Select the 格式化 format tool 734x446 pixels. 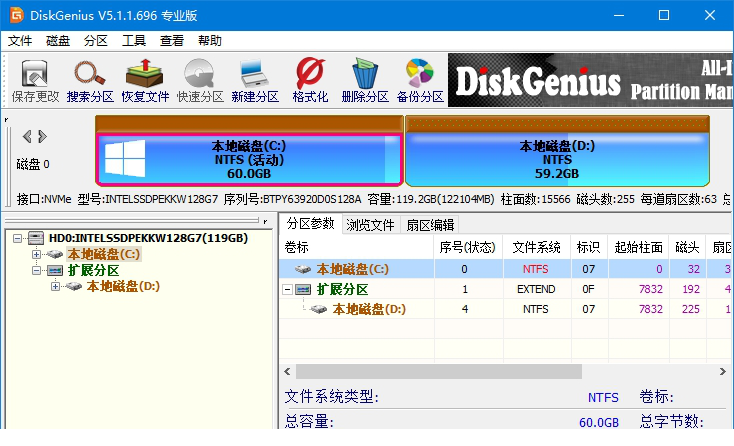(x=310, y=80)
